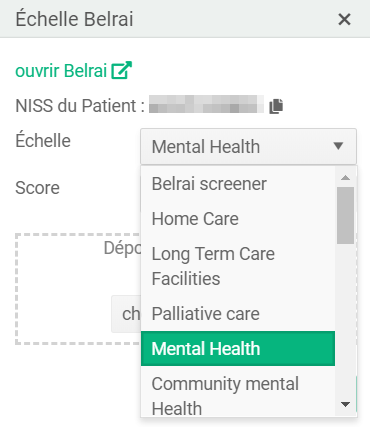Pick Long Term Care Facilities option
370x427 pixels.
pyautogui.click(x=238, y=266)
